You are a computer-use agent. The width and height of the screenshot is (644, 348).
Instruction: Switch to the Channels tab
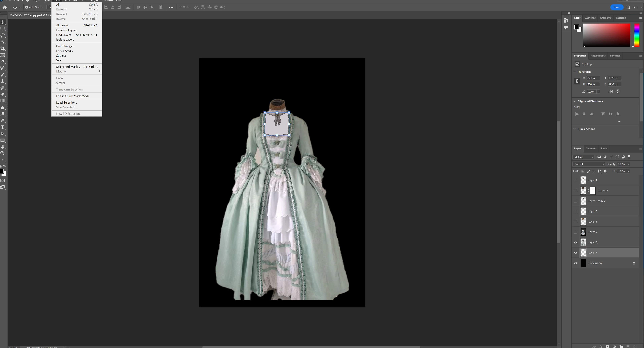click(591, 149)
